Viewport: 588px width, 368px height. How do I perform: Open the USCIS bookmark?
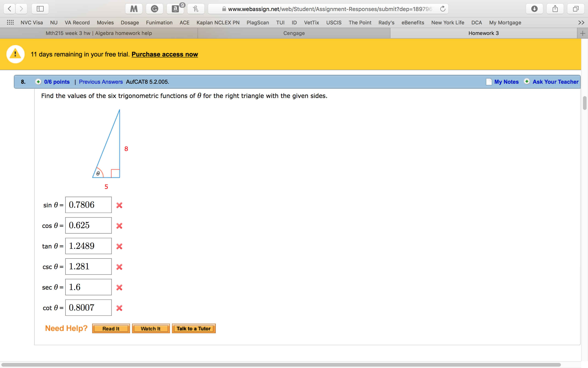334,23
